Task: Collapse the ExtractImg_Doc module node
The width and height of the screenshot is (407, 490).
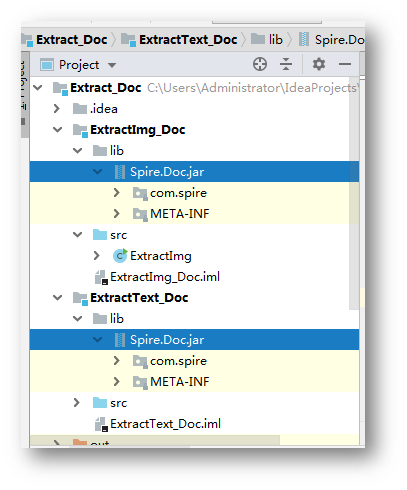Action: click(58, 130)
